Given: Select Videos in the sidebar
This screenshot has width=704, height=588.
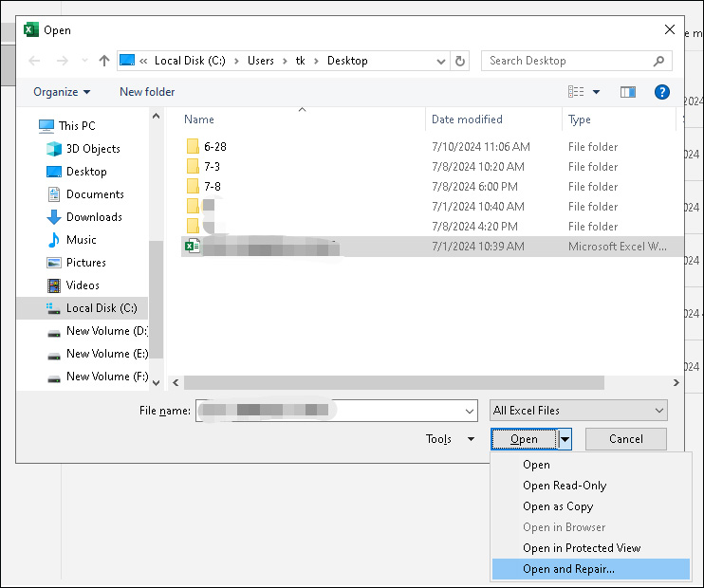Looking at the screenshot, I should 73,285.
